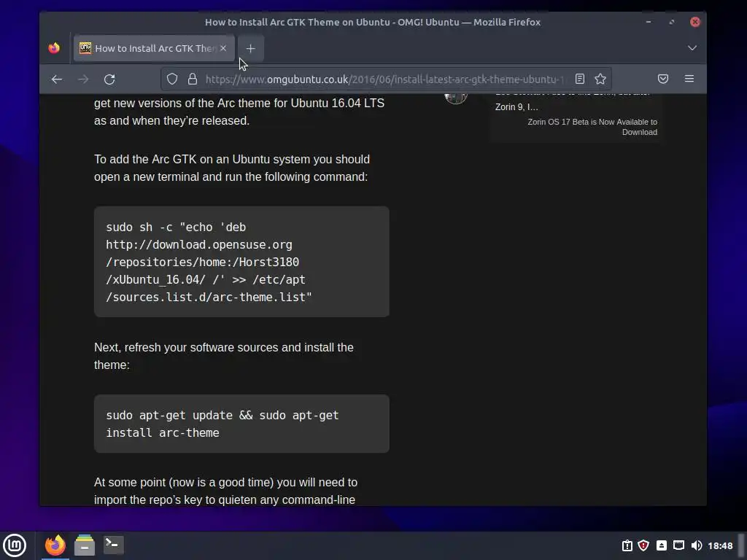Maximize the Firefox window
Screen dimensions: 747x560
pos(672,22)
